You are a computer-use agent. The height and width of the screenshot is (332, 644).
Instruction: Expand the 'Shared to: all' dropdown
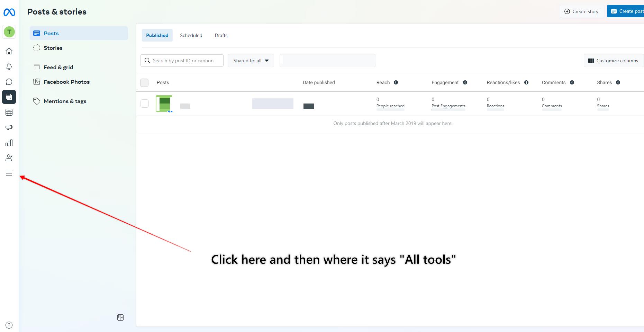[x=251, y=61]
